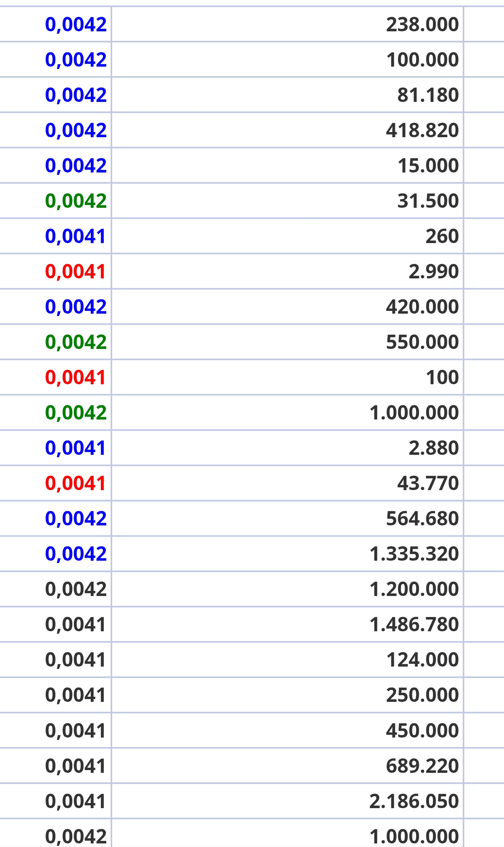This screenshot has height=847, width=504.
Task: Click the volume cell showing 689.220
Action: point(287,765)
